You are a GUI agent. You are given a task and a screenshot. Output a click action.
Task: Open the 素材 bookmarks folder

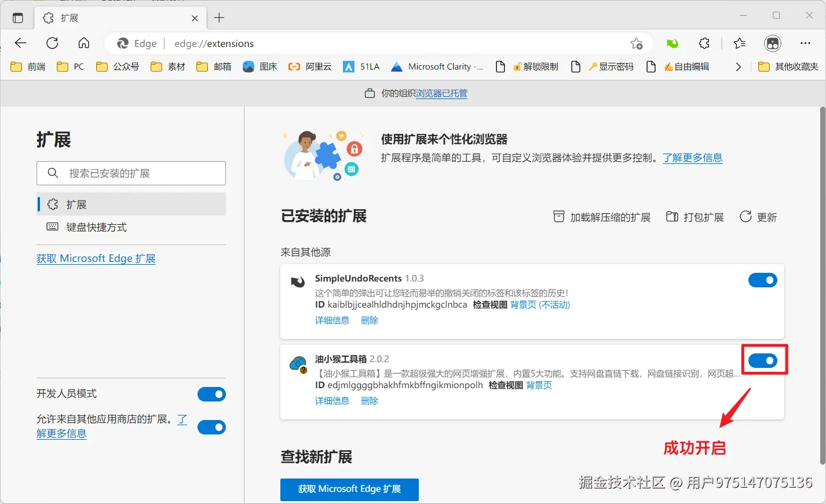[168, 67]
